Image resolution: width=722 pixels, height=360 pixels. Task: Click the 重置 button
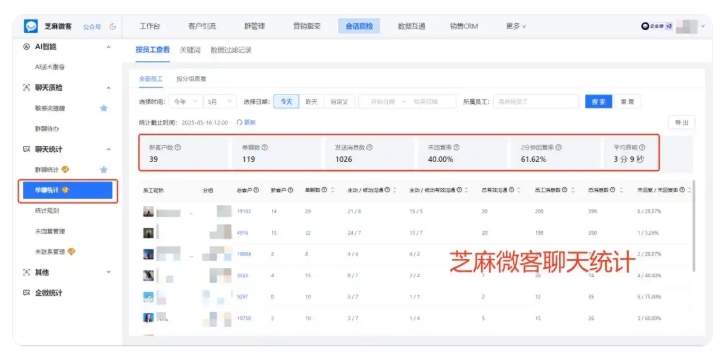tap(627, 102)
